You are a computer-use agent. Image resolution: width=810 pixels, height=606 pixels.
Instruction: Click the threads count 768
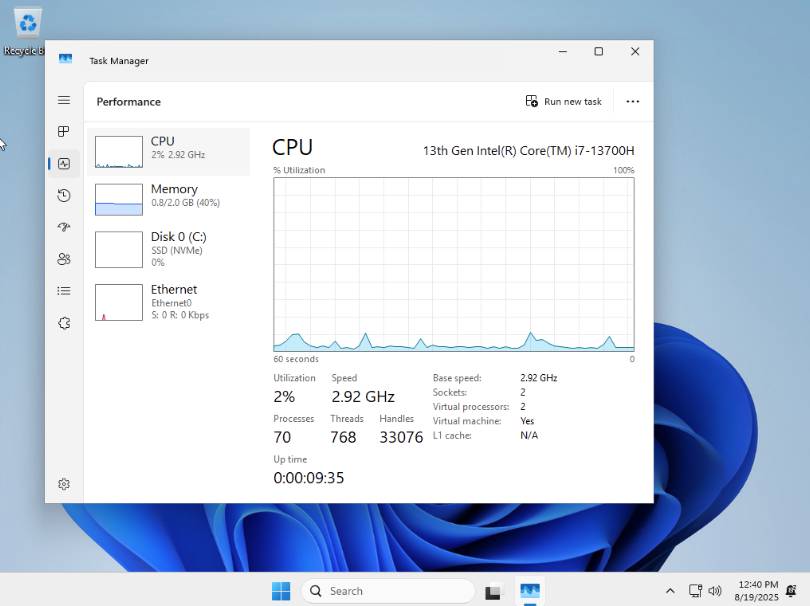coord(343,437)
